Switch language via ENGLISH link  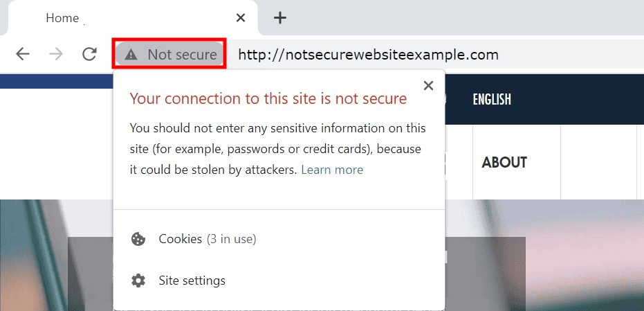coord(492,99)
